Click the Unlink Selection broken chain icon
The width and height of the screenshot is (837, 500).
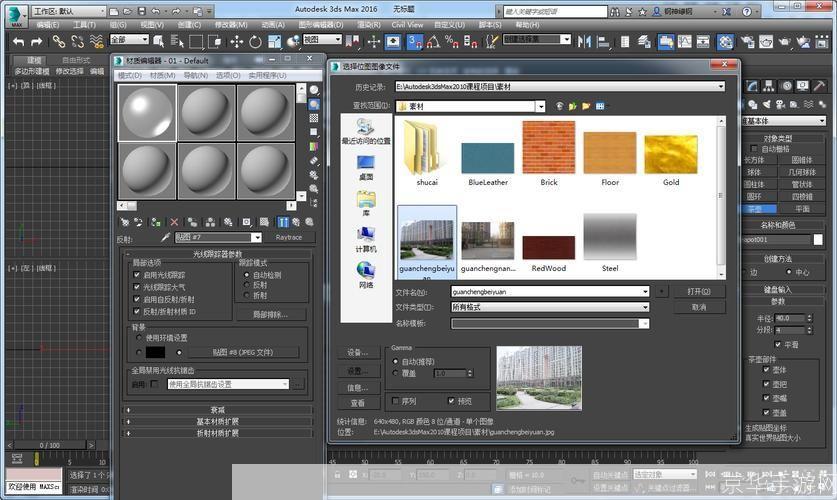[x=77, y=41]
